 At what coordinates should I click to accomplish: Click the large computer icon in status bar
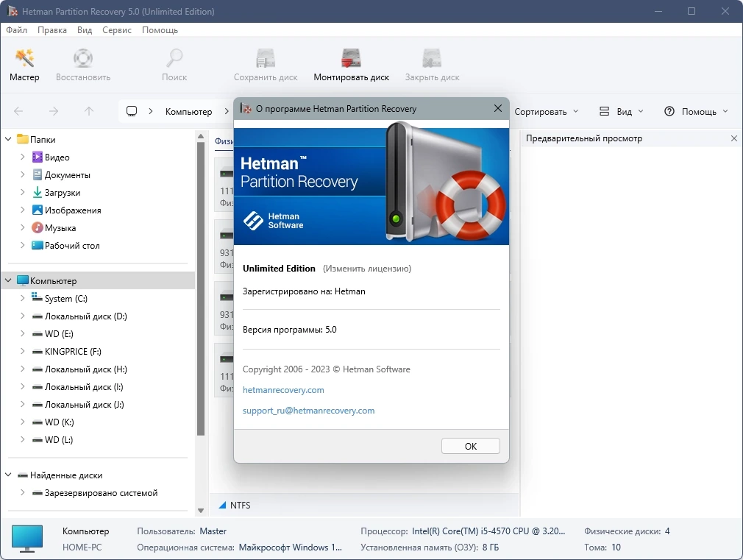(x=27, y=539)
